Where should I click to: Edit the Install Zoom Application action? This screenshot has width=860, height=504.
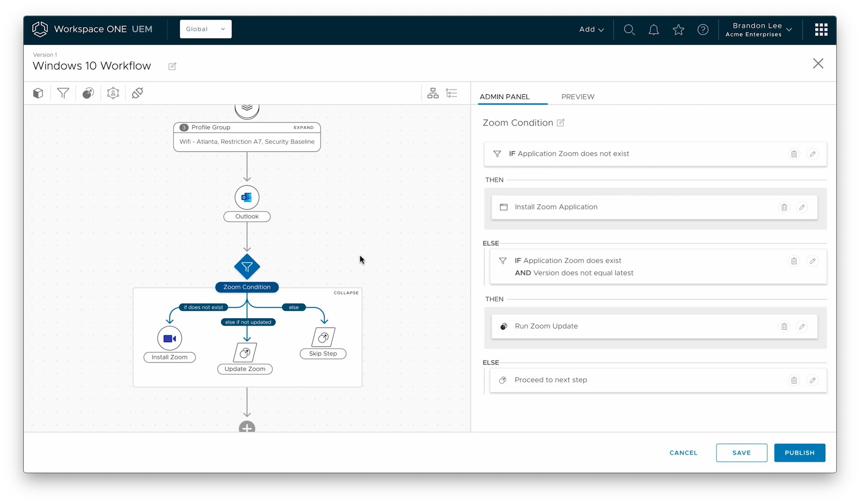pyautogui.click(x=802, y=207)
